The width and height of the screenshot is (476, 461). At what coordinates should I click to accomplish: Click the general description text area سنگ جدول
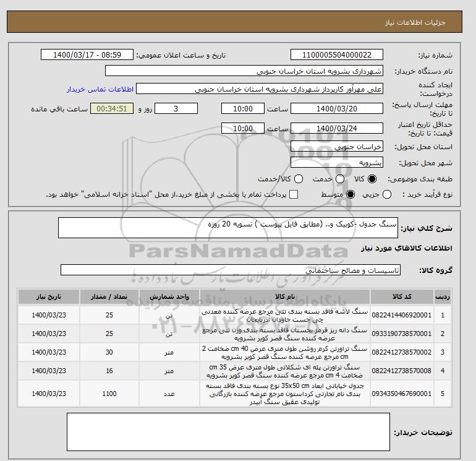(228, 228)
